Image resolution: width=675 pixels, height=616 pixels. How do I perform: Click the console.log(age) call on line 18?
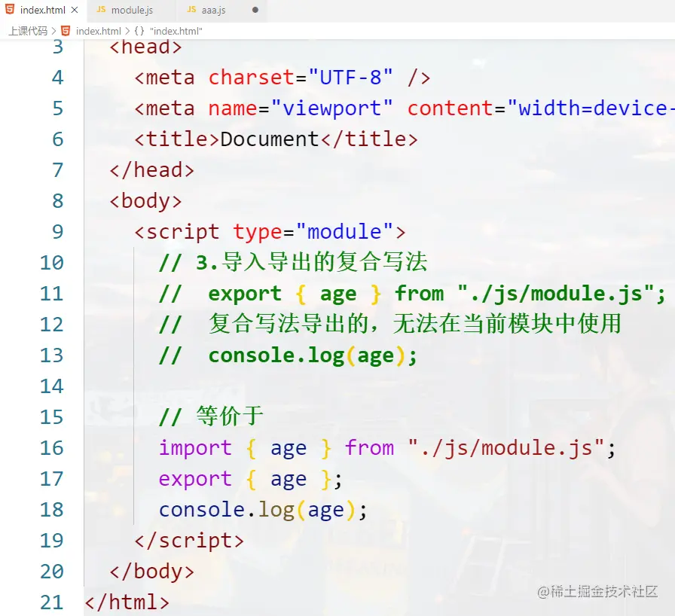point(263,510)
